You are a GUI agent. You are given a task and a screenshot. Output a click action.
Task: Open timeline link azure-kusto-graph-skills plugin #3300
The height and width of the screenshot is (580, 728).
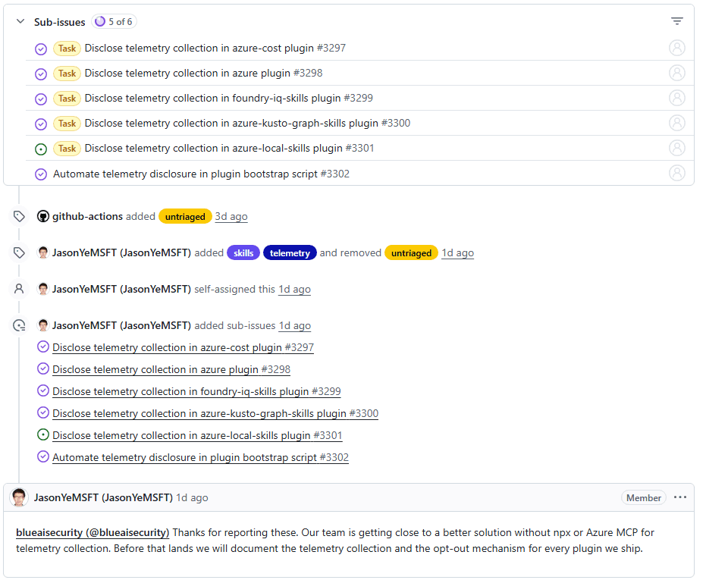(x=215, y=413)
